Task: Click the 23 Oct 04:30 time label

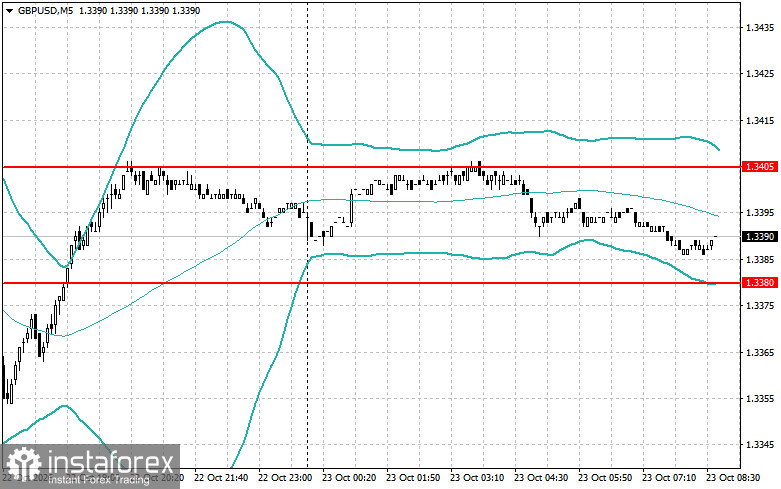Action: (x=541, y=478)
